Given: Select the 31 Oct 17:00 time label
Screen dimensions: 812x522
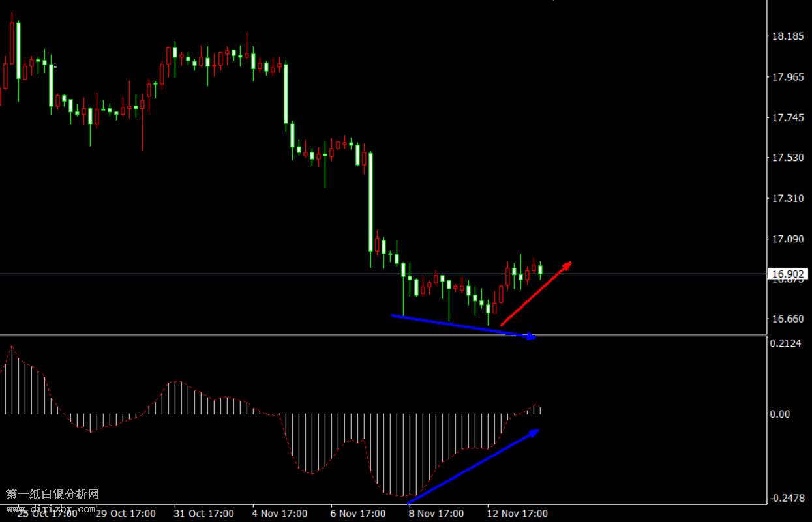Looking at the screenshot, I should click(x=203, y=514).
